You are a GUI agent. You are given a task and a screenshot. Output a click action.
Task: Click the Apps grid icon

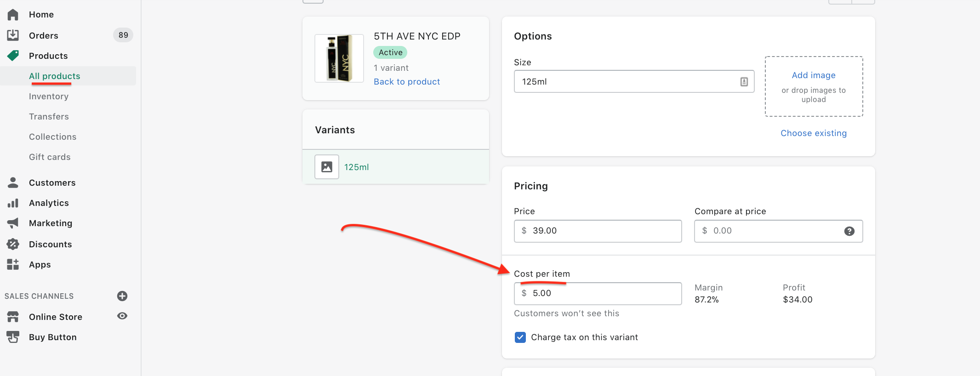tap(13, 264)
